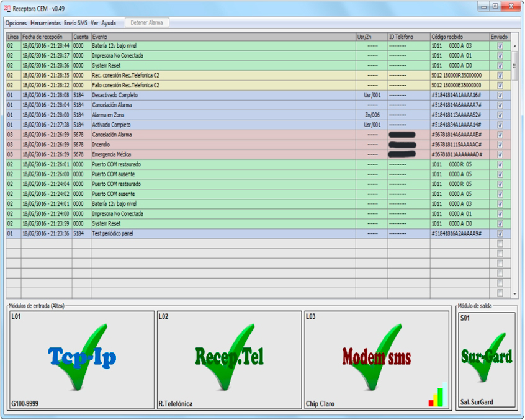The height and width of the screenshot is (420, 525).
Task: Select the Alarma en Zona event row
Action: [x=223, y=115]
